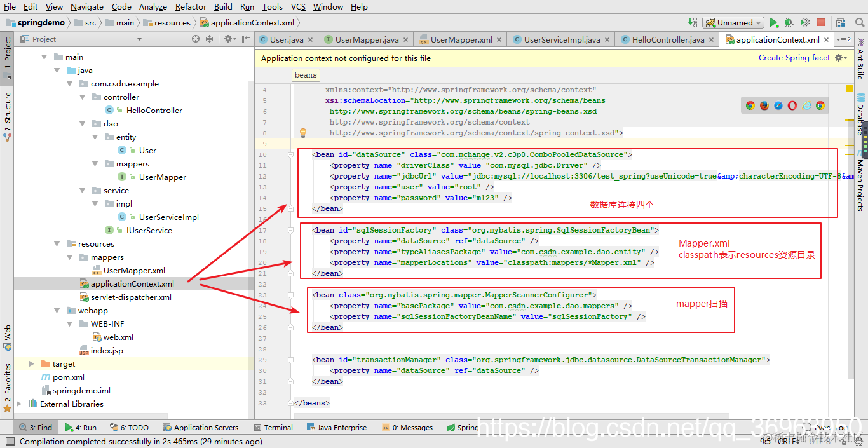Open Spring facet notification settings gear
This screenshot has width=868, height=448.
(841, 58)
